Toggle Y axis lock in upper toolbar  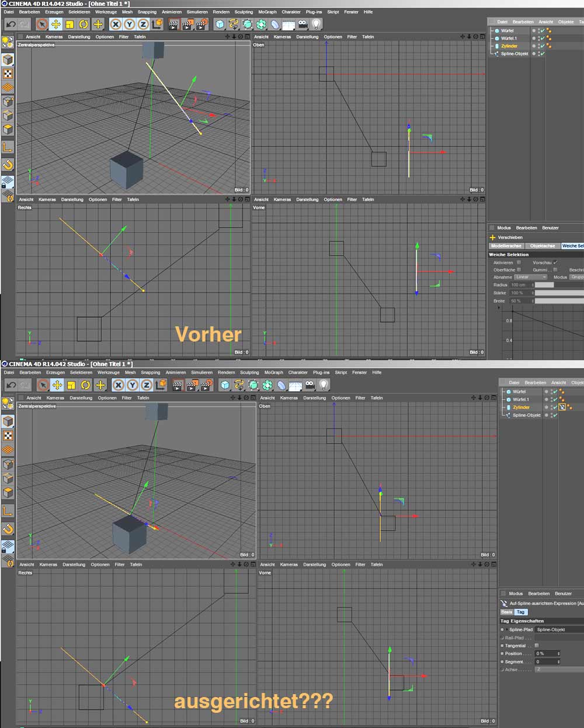[130, 24]
